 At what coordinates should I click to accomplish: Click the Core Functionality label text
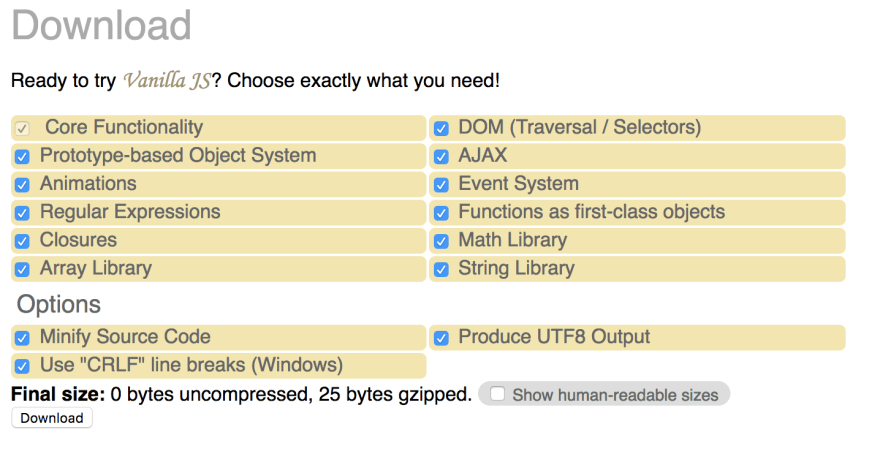tap(124, 127)
